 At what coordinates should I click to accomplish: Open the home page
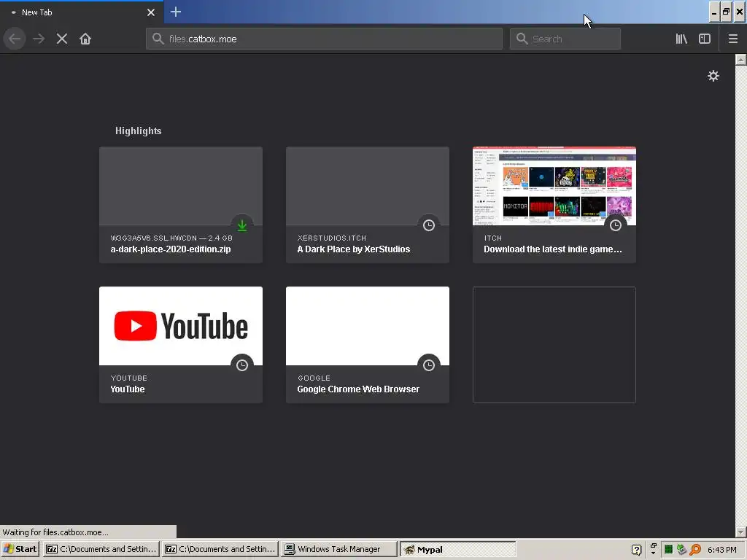tap(85, 39)
